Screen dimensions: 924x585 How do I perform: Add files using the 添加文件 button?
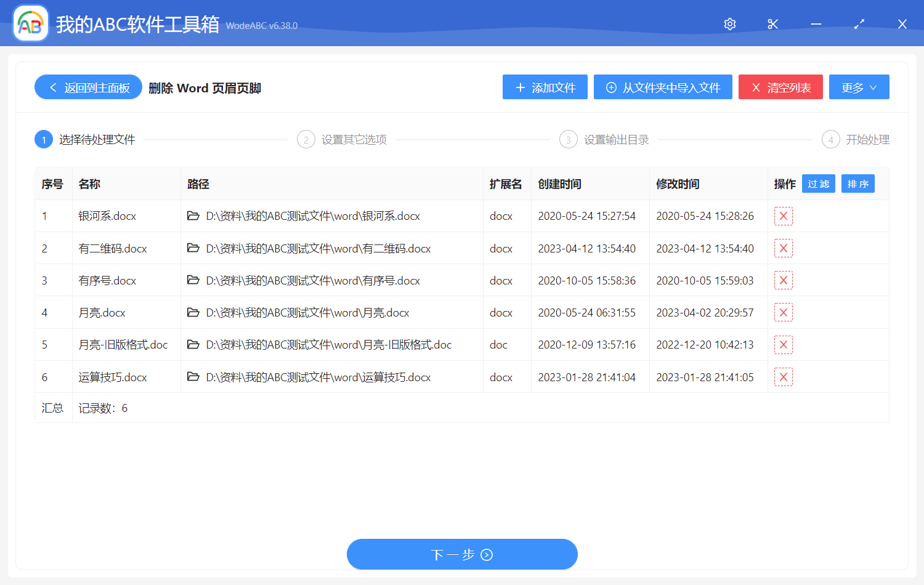click(545, 87)
